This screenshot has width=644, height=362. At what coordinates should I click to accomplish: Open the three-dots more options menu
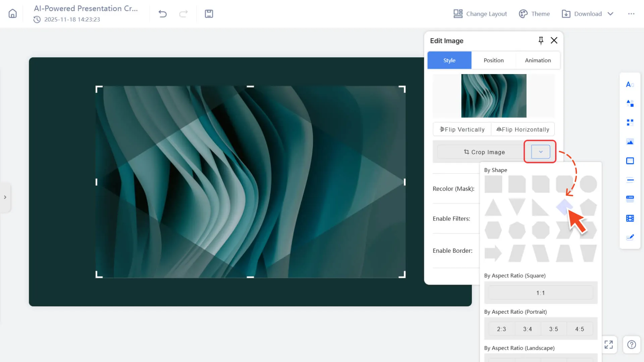tap(631, 14)
